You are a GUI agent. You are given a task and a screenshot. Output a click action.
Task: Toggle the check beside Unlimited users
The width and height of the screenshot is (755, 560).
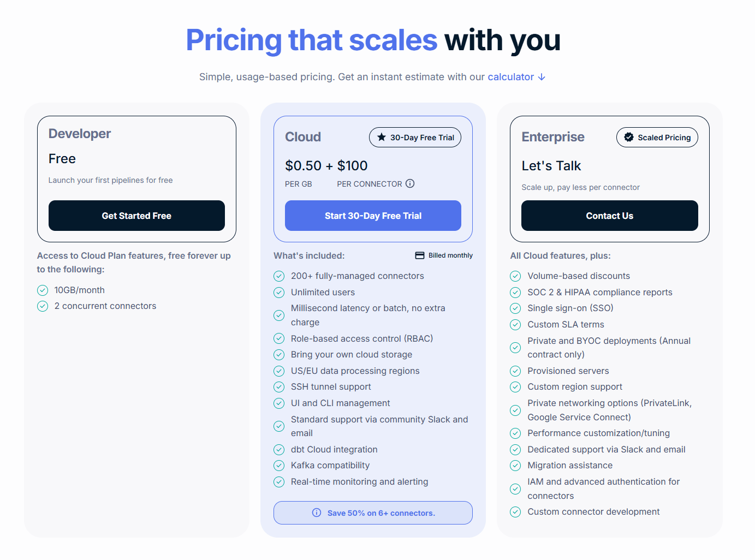[x=279, y=293]
